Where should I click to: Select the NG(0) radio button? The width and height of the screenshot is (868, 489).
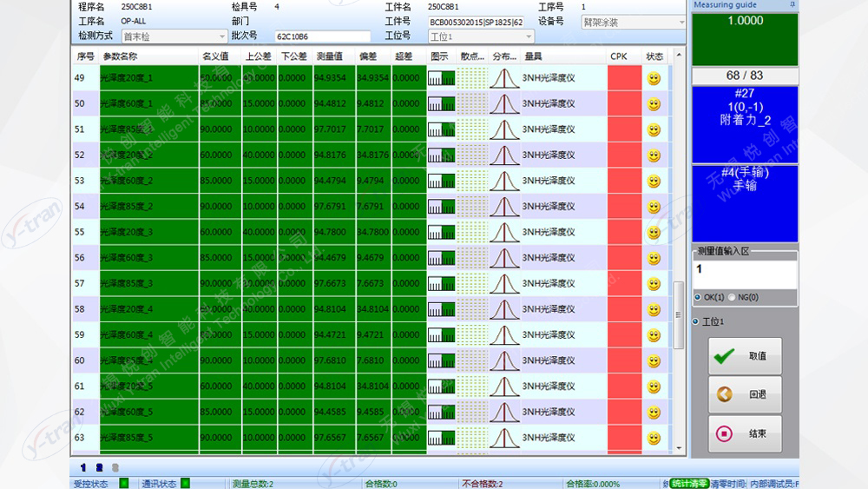coord(732,297)
